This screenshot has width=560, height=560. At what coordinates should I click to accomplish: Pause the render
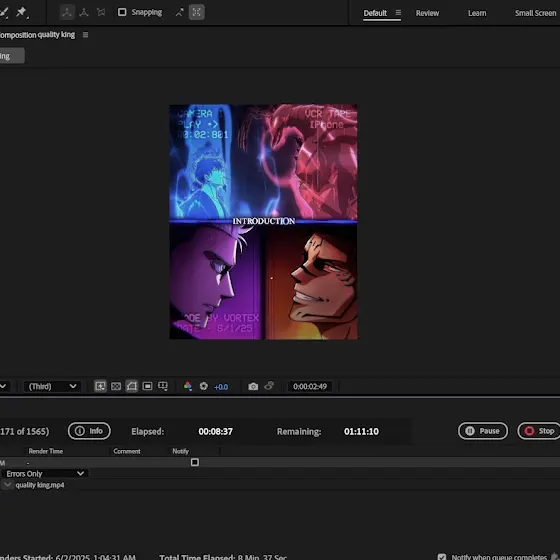tap(483, 431)
